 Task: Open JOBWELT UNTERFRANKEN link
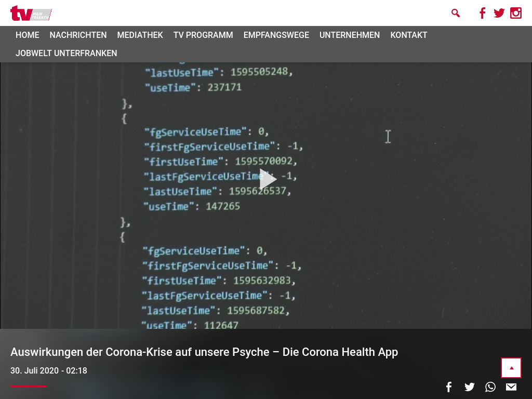(66, 54)
